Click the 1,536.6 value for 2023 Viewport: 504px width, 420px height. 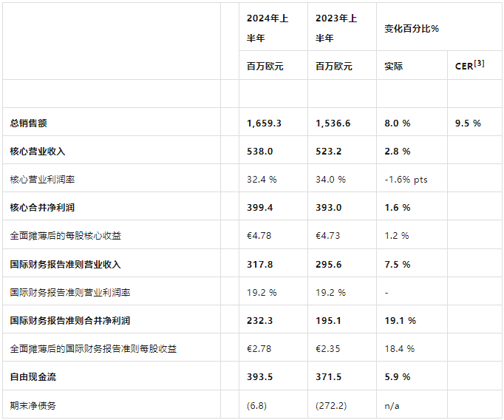(333, 123)
